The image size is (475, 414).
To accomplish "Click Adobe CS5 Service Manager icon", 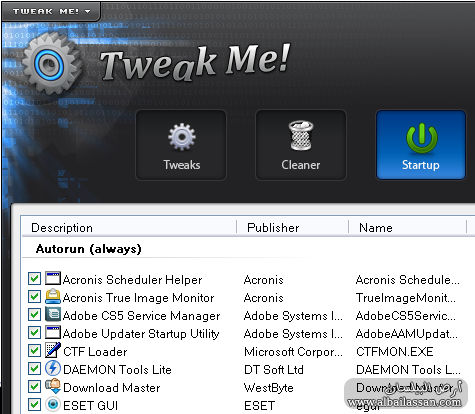I will [x=53, y=314].
